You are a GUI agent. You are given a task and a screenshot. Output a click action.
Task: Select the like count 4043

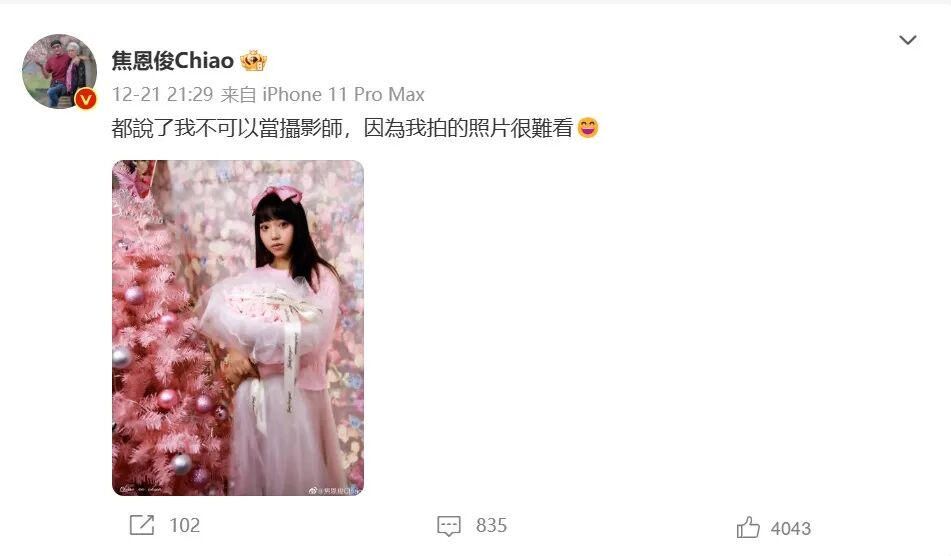(x=791, y=529)
